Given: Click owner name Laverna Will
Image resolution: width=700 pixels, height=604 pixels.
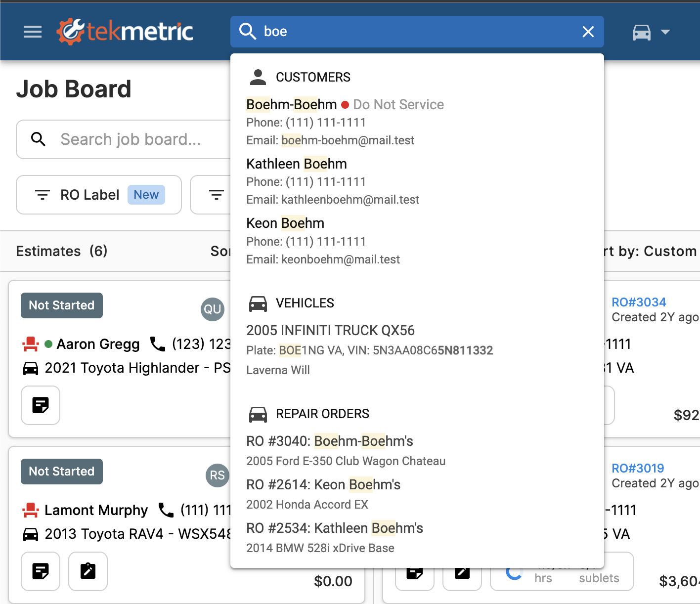Looking at the screenshot, I should coord(278,370).
